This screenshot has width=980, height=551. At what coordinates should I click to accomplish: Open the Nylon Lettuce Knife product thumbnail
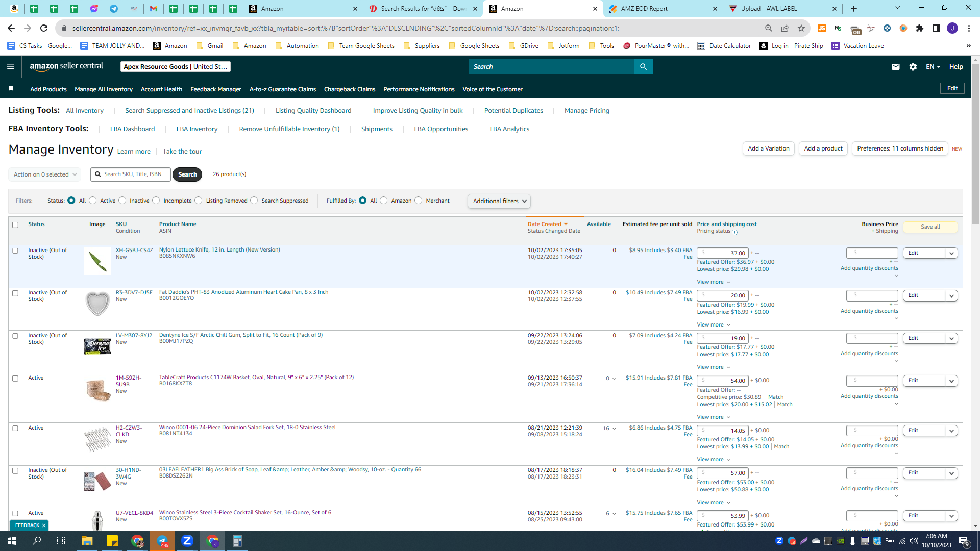tap(97, 261)
